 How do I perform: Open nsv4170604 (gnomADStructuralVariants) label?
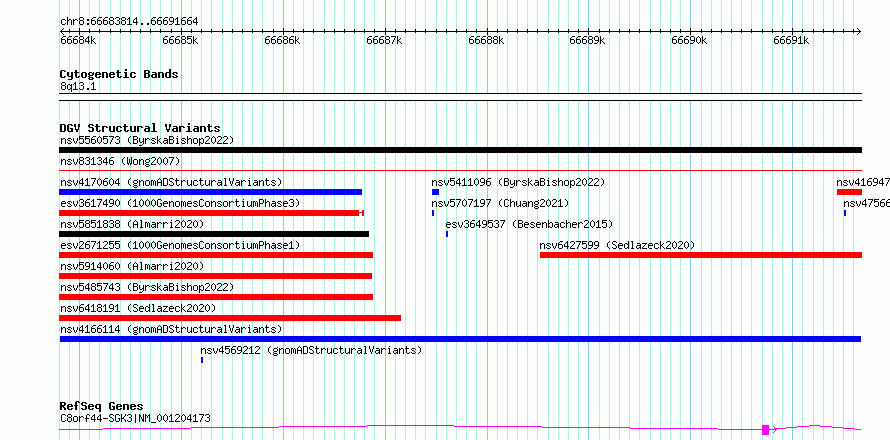171,182
